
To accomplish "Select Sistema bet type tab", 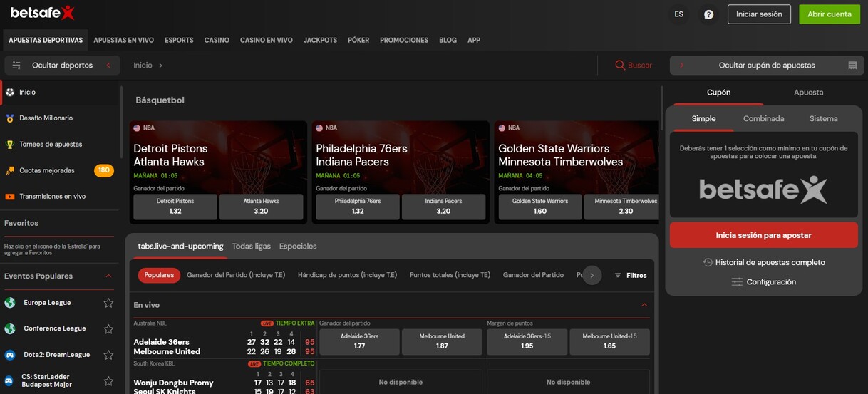I will point(823,119).
